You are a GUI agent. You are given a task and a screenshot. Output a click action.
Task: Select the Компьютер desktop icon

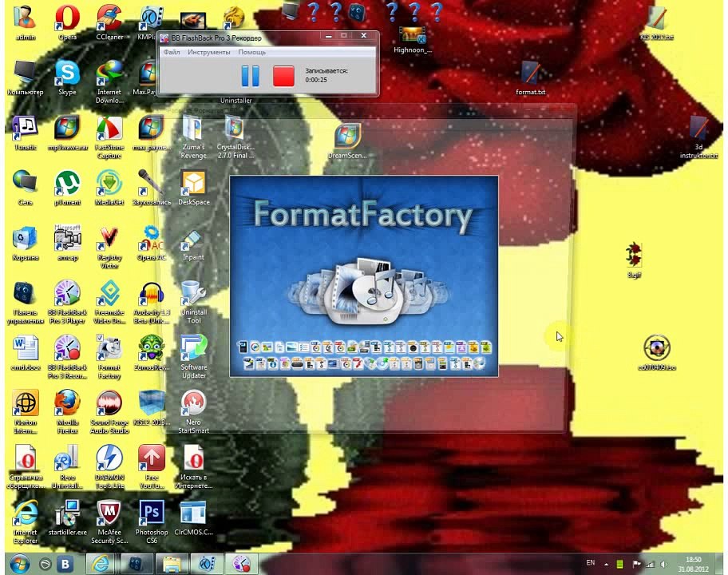tap(26, 78)
